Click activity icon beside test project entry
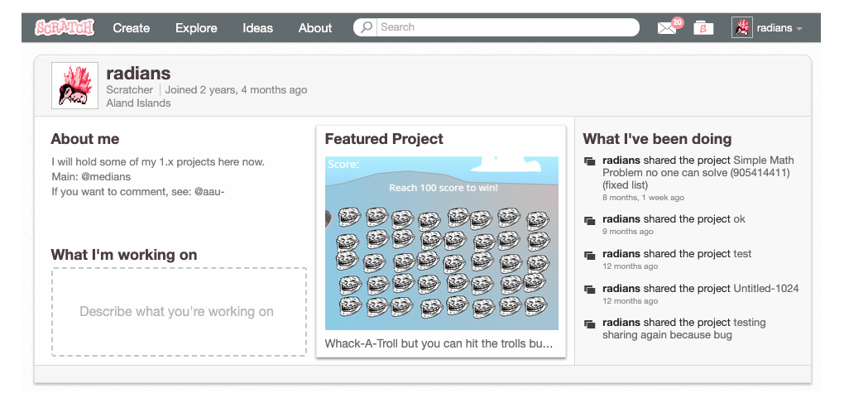 click(590, 255)
